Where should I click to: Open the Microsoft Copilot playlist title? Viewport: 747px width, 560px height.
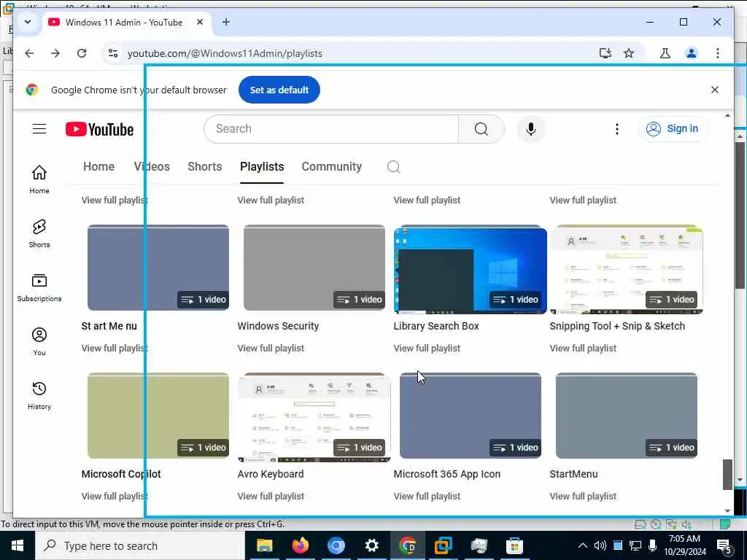coord(121,474)
